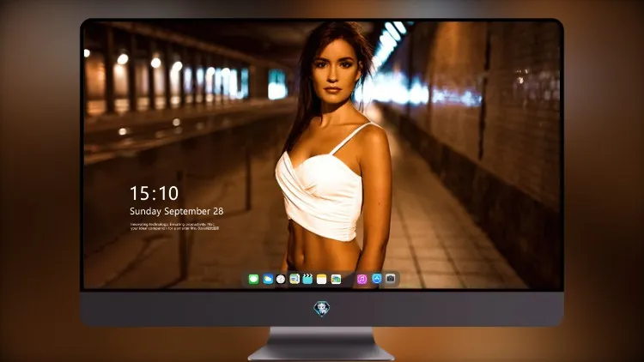
Task: Launch the clapperboard video app in dock
Action: (x=307, y=279)
